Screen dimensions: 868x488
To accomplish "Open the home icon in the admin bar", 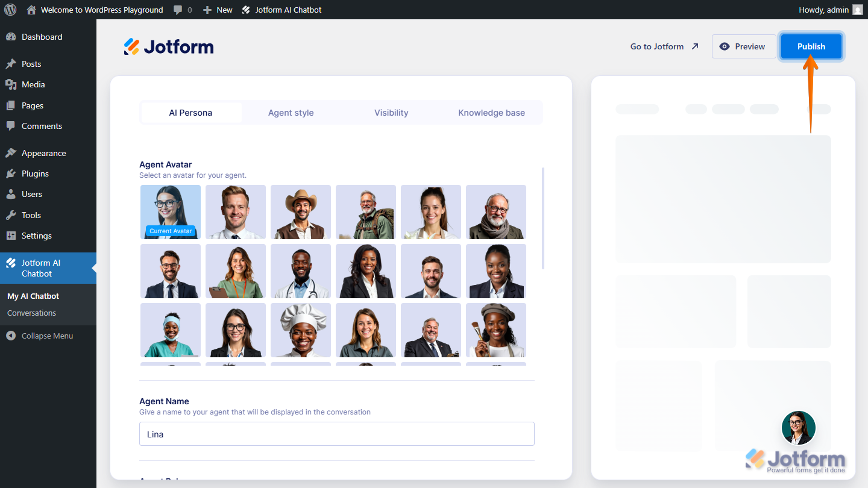I will tap(31, 10).
